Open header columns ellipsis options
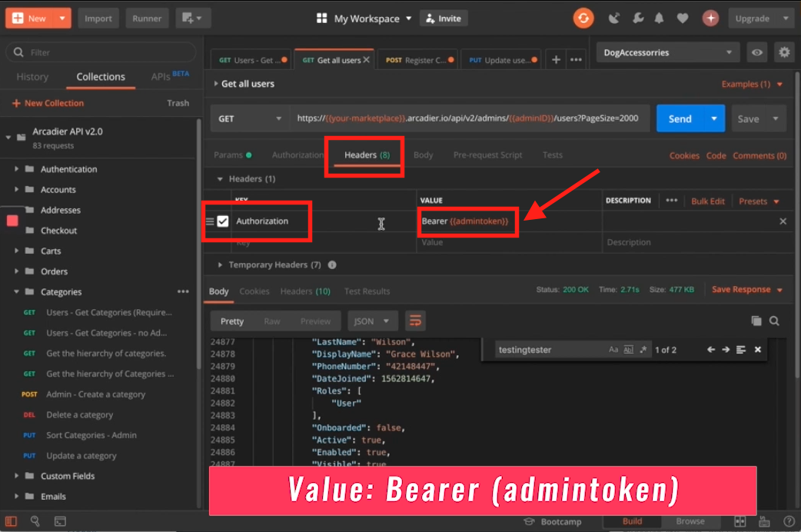801x532 pixels. pyautogui.click(x=671, y=201)
